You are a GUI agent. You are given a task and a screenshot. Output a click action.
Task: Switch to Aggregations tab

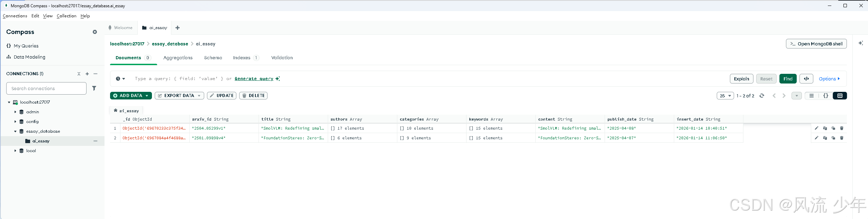(x=178, y=58)
